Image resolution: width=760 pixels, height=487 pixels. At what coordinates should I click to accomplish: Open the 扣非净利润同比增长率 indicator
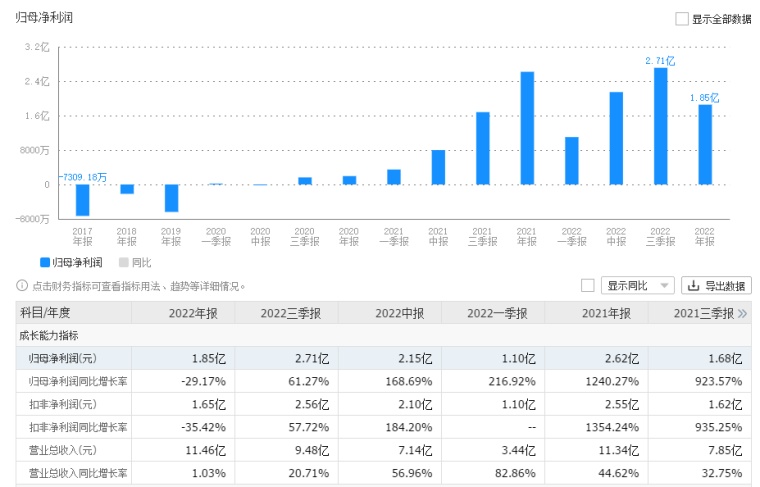point(78,427)
